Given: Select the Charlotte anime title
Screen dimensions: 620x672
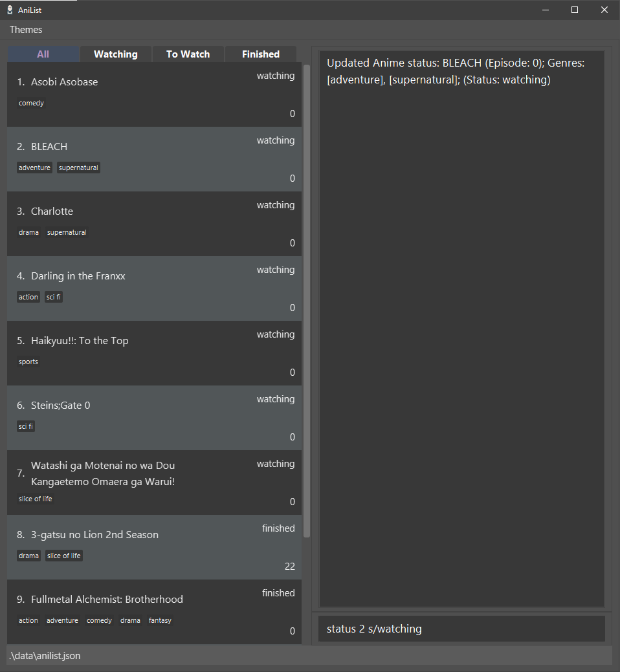Looking at the screenshot, I should (52, 211).
